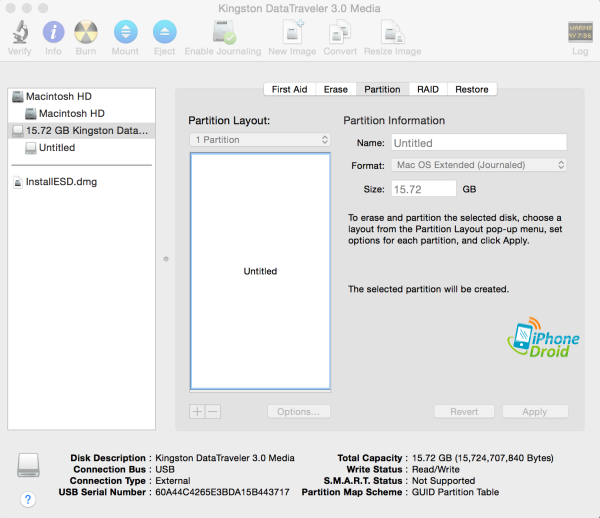Open the help question mark button
Viewport: 600px width, 518px height.
tap(28, 499)
